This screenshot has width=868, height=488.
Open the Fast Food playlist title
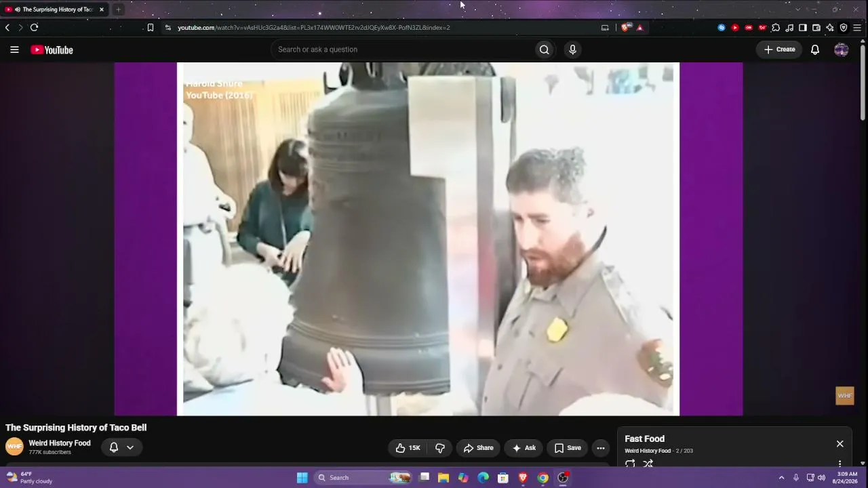pyautogui.click(x=644, y=439)
